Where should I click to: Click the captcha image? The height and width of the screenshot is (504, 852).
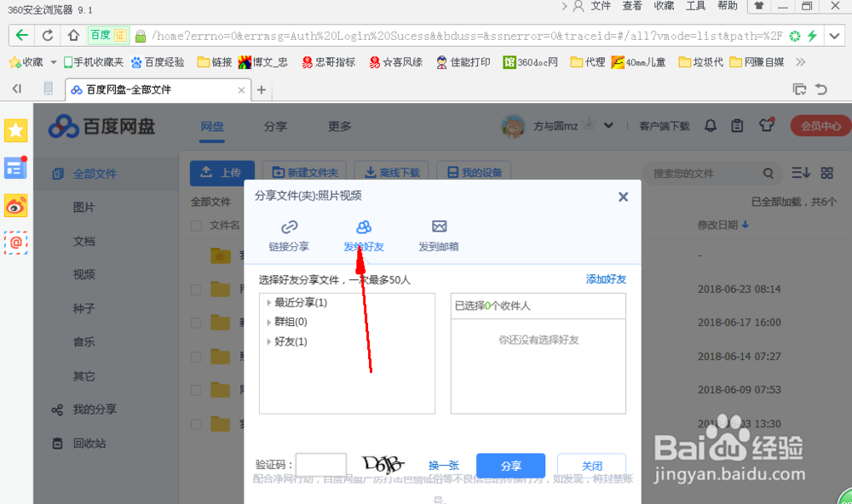point(383,464)
